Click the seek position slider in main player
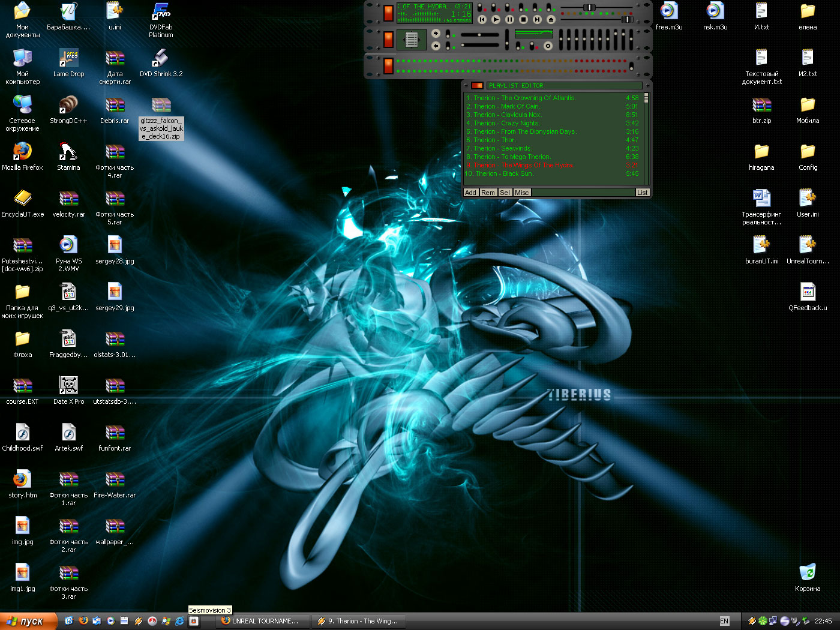Viewport: 840px width, 630px height. [x=596, y=7]
